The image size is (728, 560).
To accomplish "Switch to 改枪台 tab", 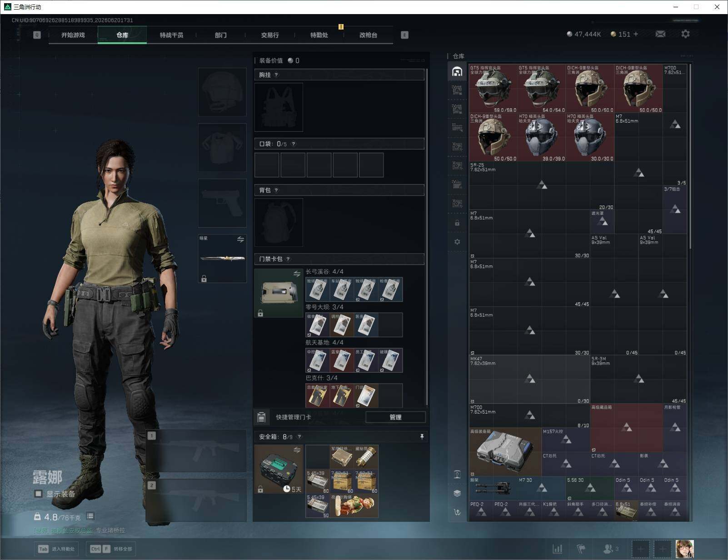I will coord(368,35).
